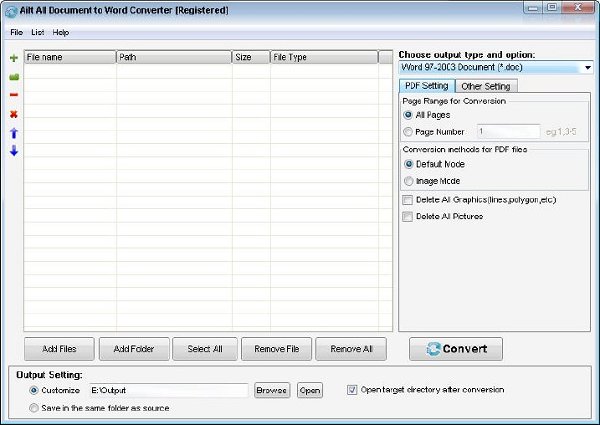The image size is (600, 425).
Task: Click the green plus add file icon
Action: click(x=14, y=58)
